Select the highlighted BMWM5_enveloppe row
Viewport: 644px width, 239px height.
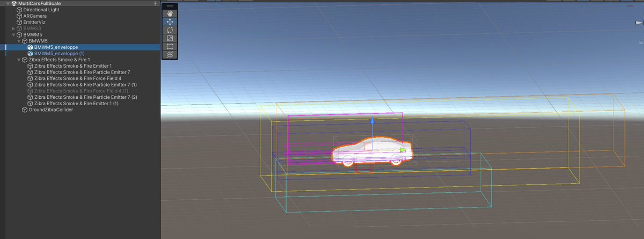pyautogui.click(x=80, y=47)
